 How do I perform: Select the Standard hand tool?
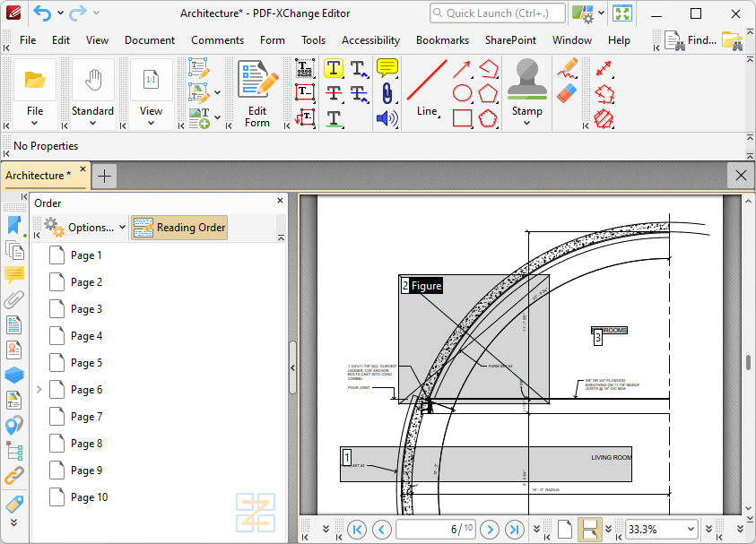tap(92, 80)
